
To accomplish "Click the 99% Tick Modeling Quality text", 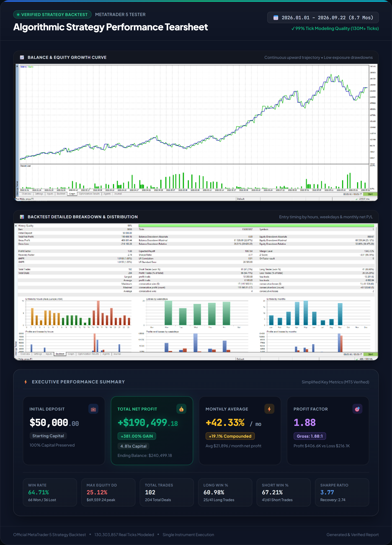I will (x=335, y=28).
